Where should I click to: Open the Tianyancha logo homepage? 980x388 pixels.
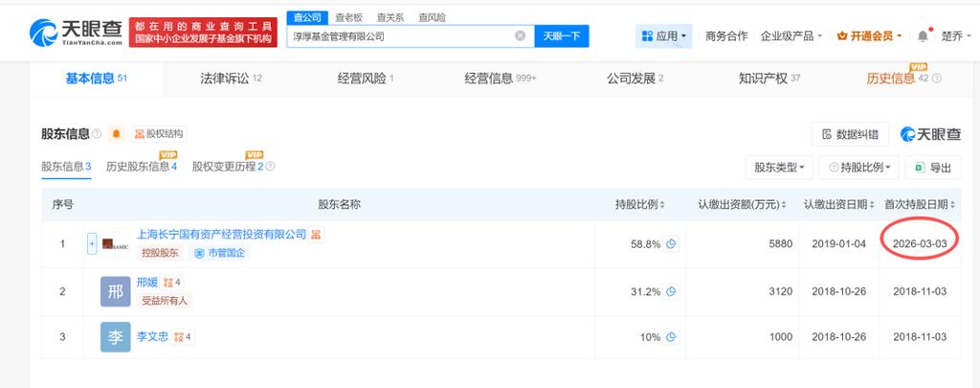pos(76,32)
